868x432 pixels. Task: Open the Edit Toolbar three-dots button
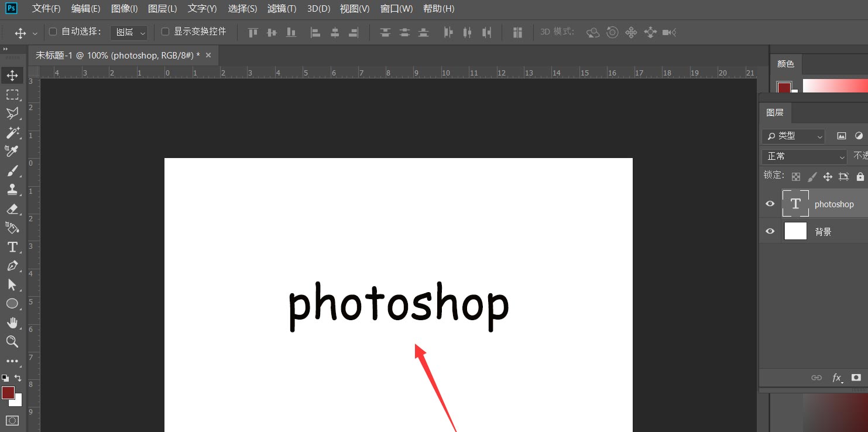[12, 361]
